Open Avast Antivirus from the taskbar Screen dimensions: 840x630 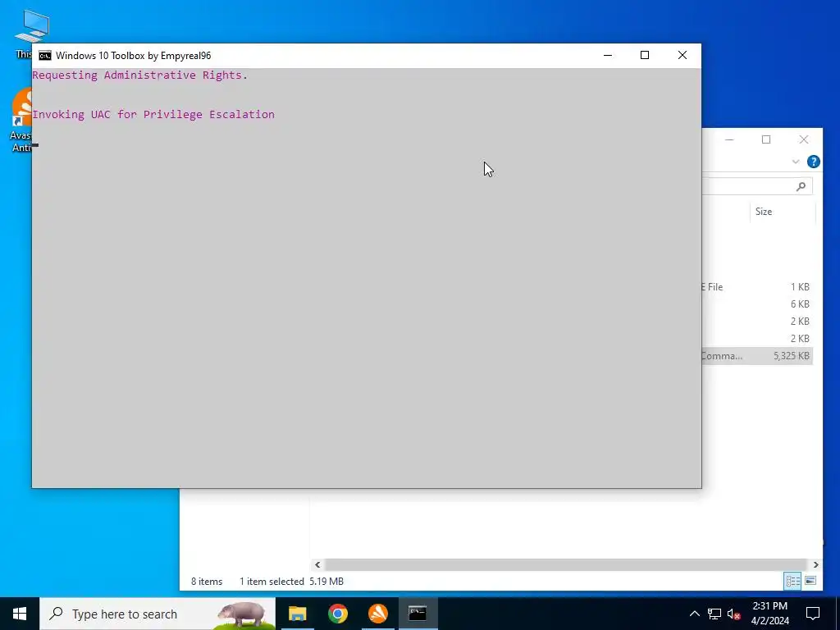pyautogui.click(x=377, y=614)
